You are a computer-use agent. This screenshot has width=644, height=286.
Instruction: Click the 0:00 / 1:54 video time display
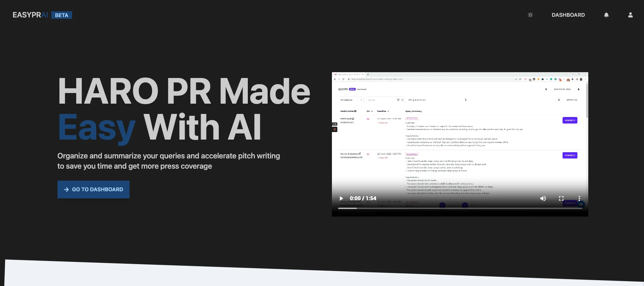363,198
